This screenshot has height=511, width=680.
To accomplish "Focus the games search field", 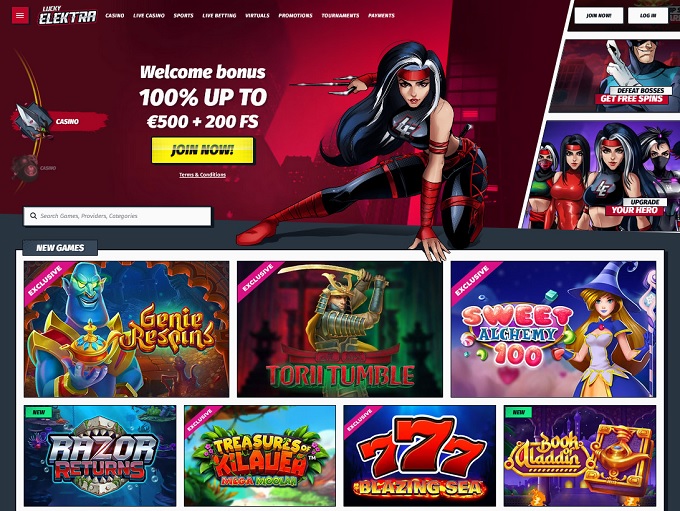I will 118,216.
